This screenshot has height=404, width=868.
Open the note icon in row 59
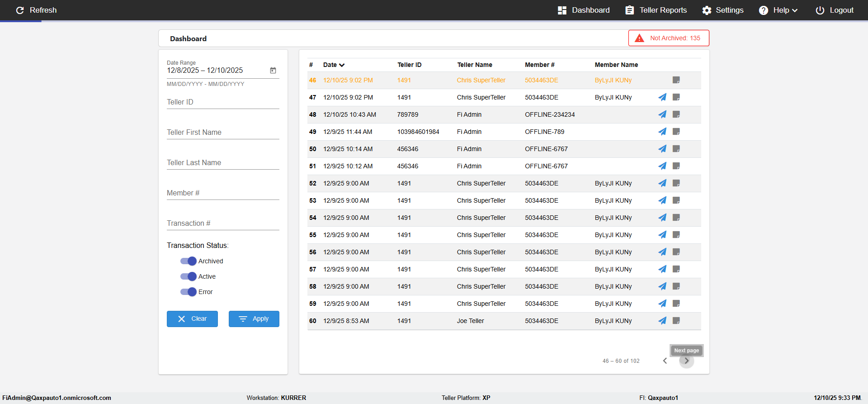click(x=676, y=304)
